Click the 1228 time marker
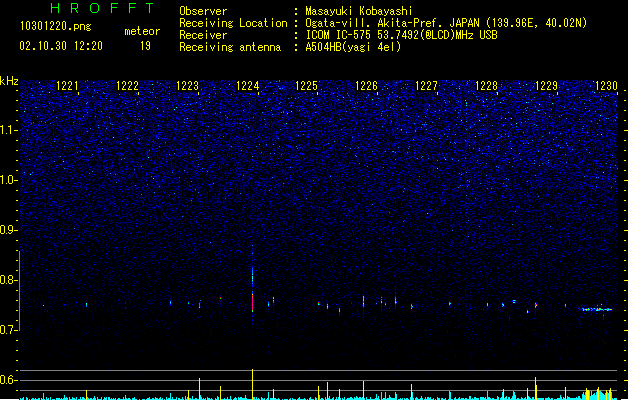 [486, 86]
